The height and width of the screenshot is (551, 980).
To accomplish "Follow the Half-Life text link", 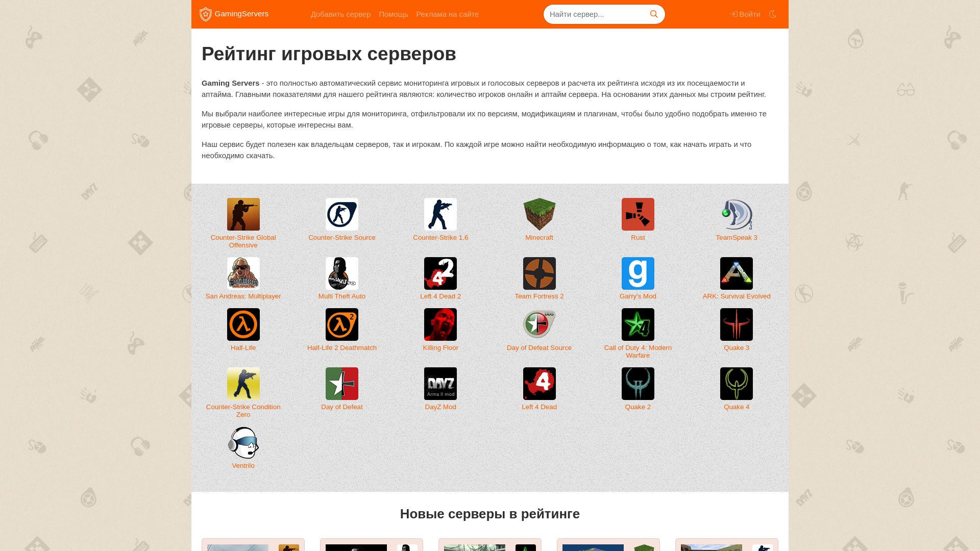I will pos(243,348).
